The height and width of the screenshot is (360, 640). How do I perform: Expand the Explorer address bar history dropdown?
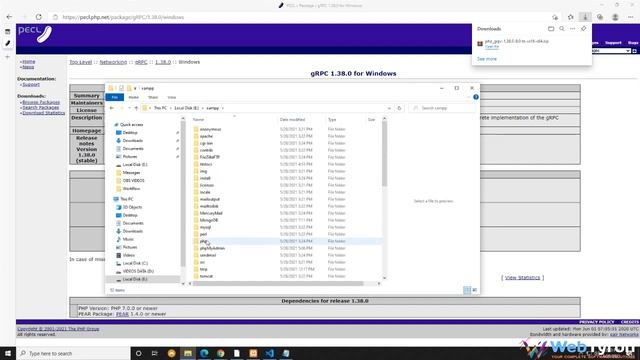pos(389,108)
